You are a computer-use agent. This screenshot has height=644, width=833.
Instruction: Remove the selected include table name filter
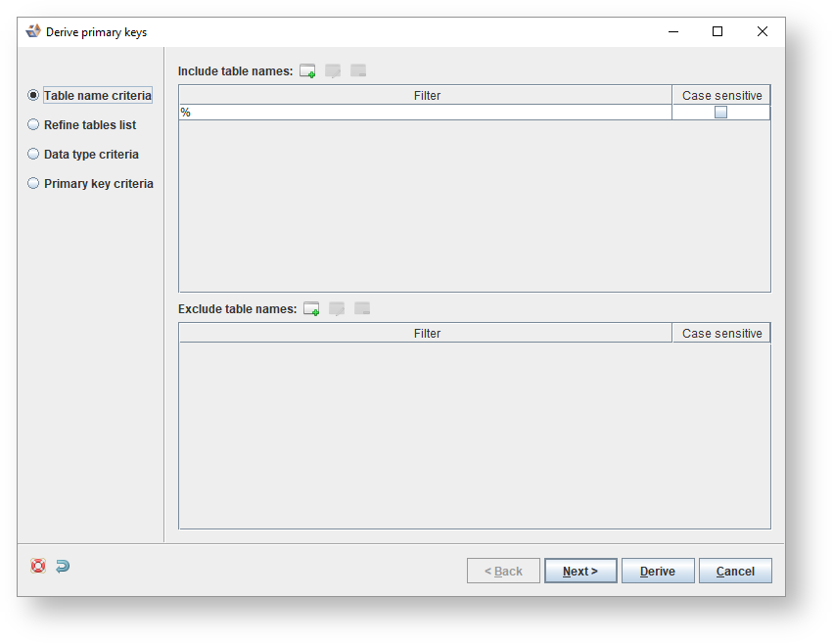pyautogui.click(x=358, y=70)
